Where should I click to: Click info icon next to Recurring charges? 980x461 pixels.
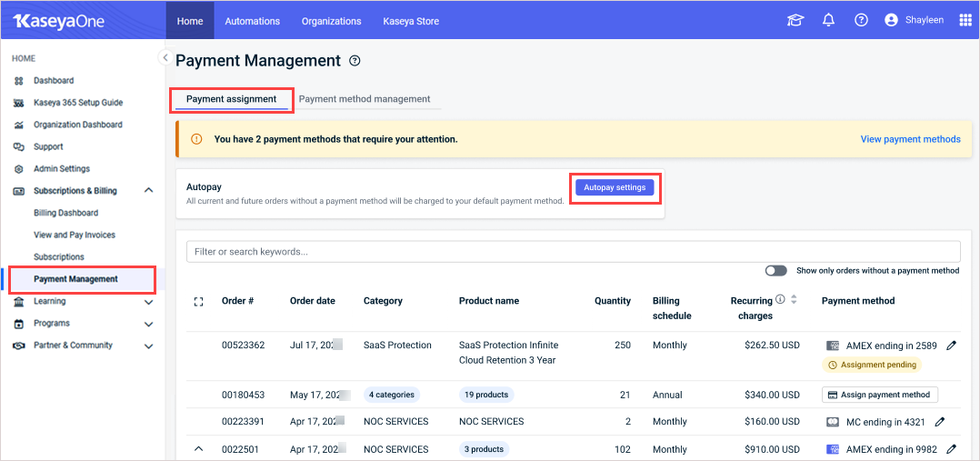pyautogui.click(x=780, y=300)
